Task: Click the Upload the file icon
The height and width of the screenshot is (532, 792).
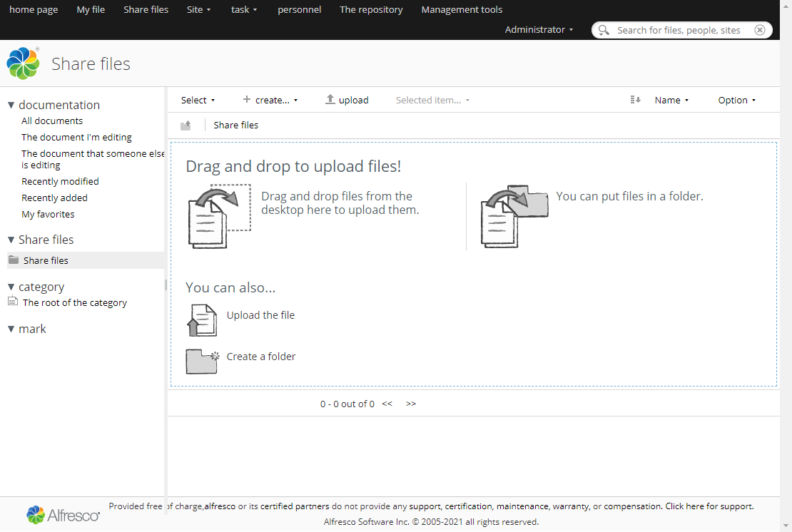Action: point(202,319)
